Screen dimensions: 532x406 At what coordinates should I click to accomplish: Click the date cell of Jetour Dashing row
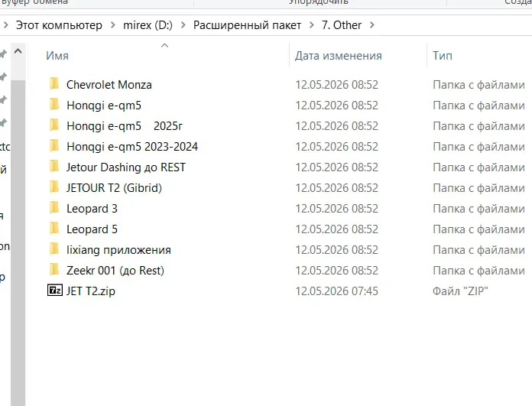[336, 167]
